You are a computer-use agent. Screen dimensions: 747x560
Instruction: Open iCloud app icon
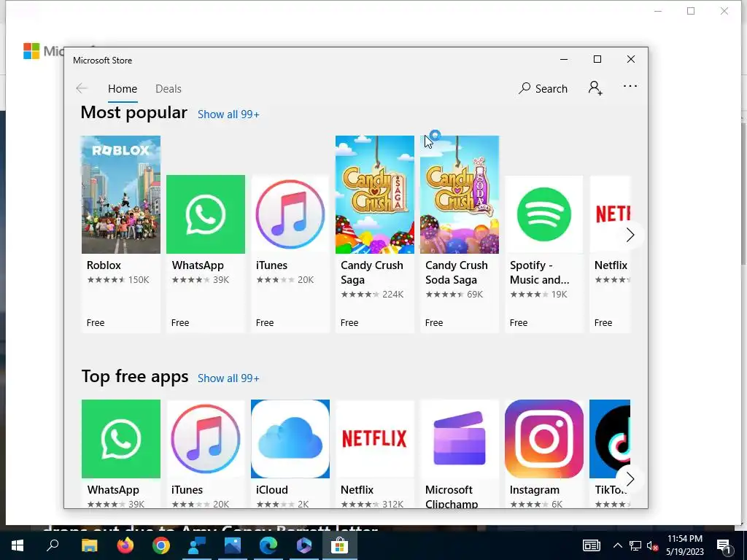coord(290,438)
